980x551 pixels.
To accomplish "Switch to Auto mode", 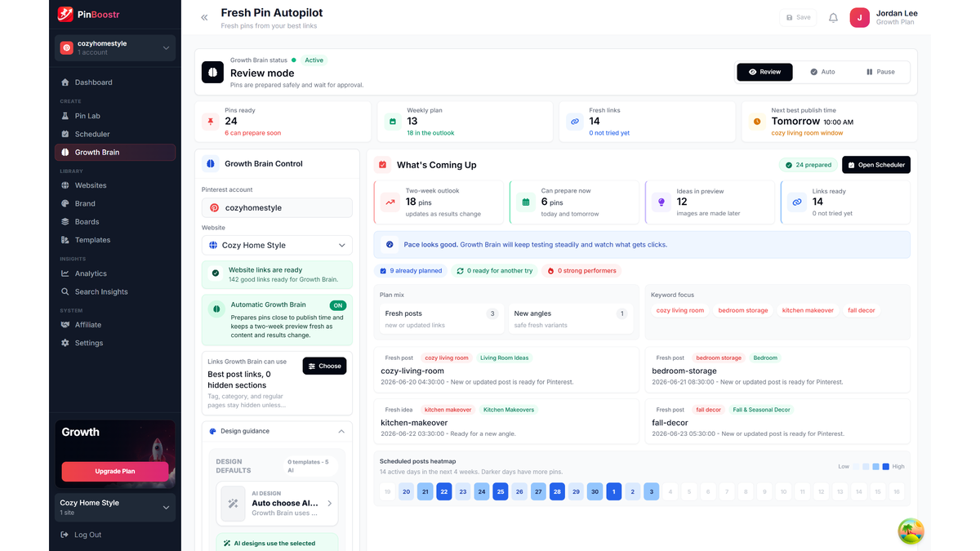I will click(x=822, y=72).
